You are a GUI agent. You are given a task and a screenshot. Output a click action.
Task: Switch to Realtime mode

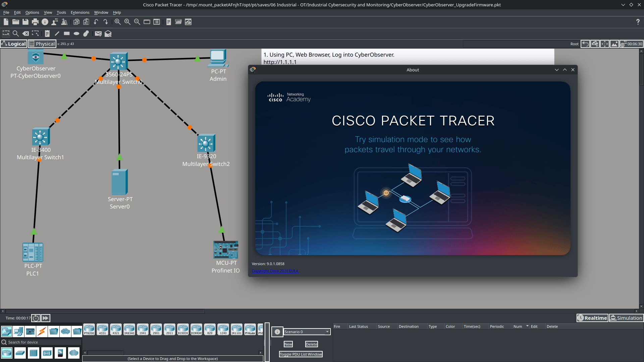pyautogui.click(x=592, y=318)
